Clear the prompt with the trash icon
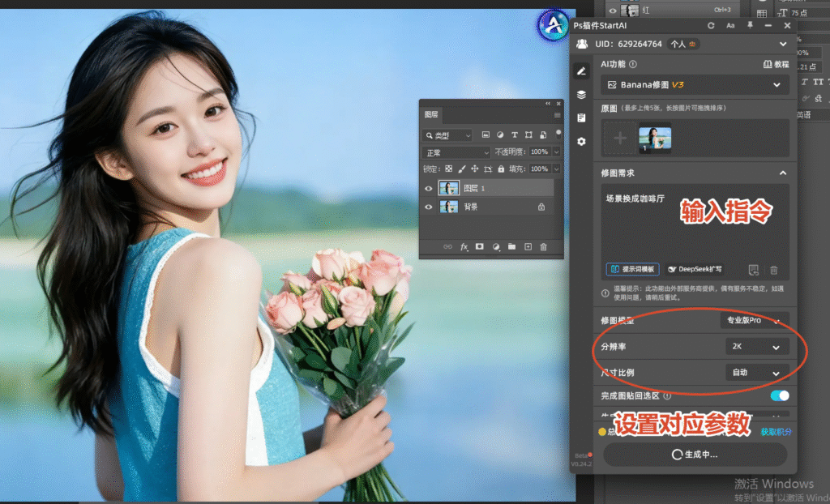The height and width of the screenshot is (504, 830). (774, 270)
